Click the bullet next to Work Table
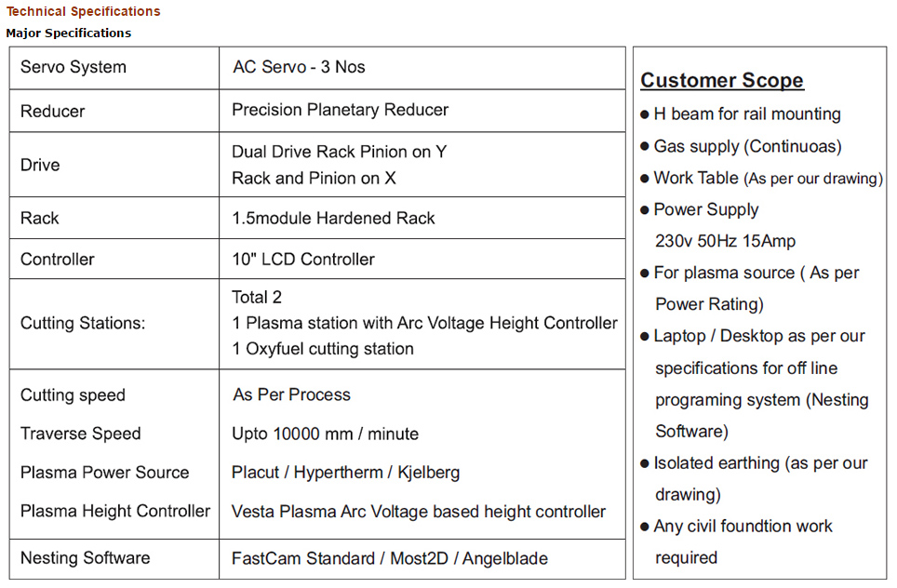897x588 pixels. (x=645, y=179)
